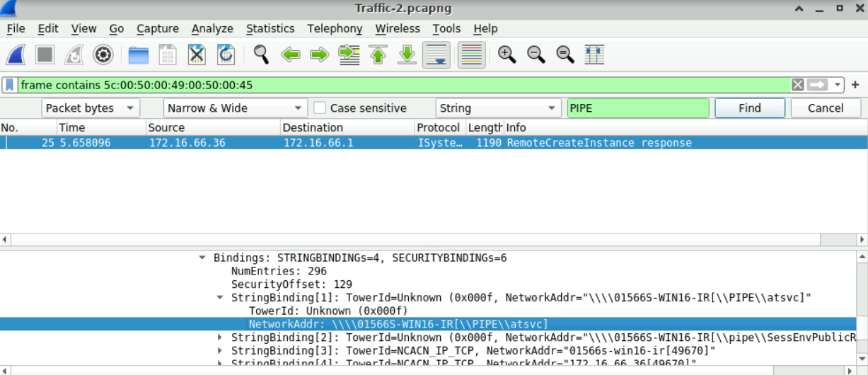Open the Capture menu
The height and width of the screenshot is (375, 868).
pyautogui.click(x=158, y=28)
